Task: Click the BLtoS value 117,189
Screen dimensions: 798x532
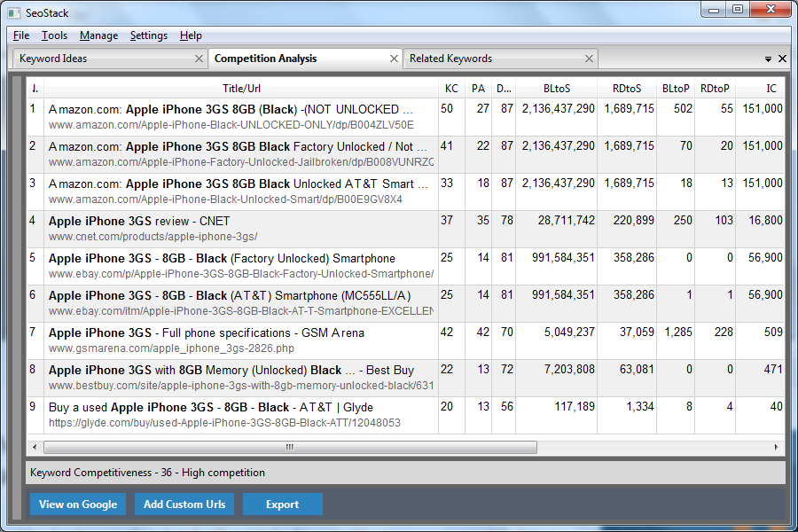Action: coord(575,406)
